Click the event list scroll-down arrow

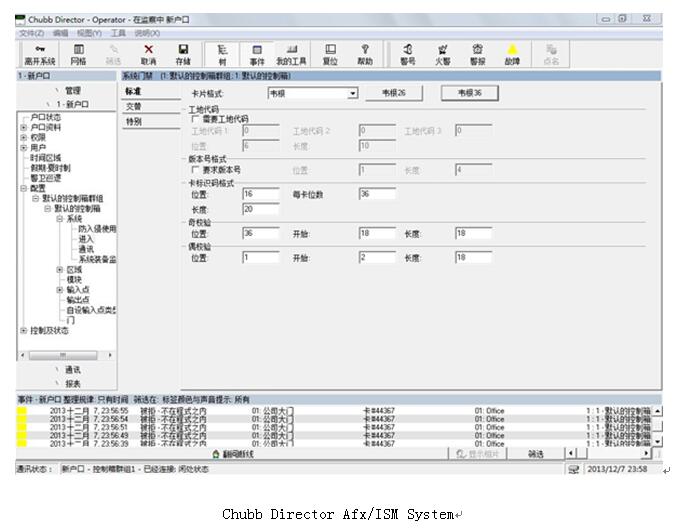(x=658, y=442)
